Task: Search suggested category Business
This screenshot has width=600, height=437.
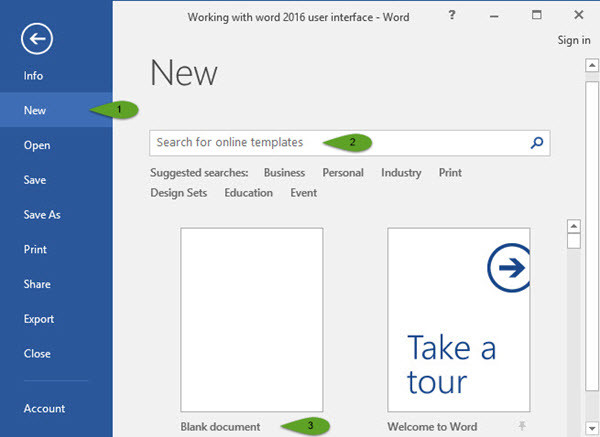Action: [284, 173]
